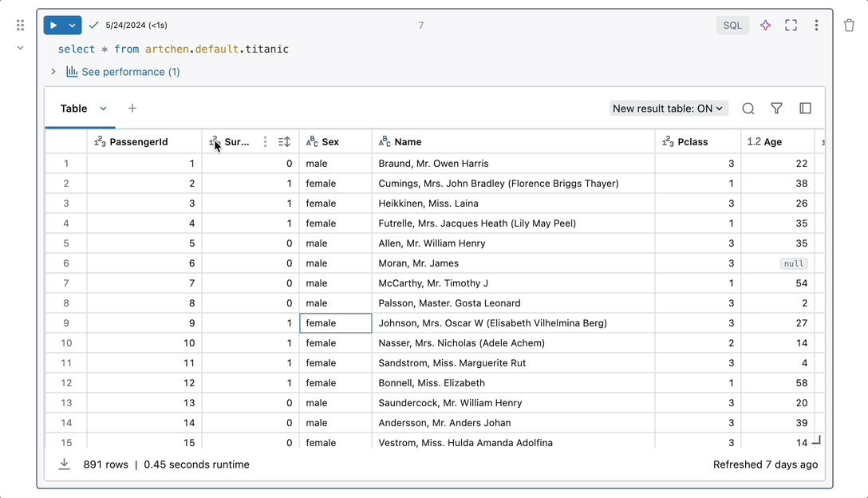
Task: Select the Table tab
Action: [x=73, y=109]
